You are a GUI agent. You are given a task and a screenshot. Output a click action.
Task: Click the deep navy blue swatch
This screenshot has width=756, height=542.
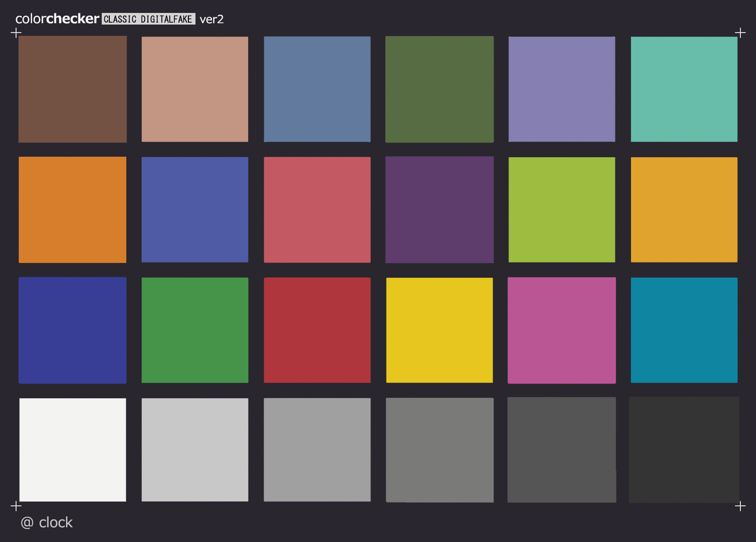tap(73, 330)
